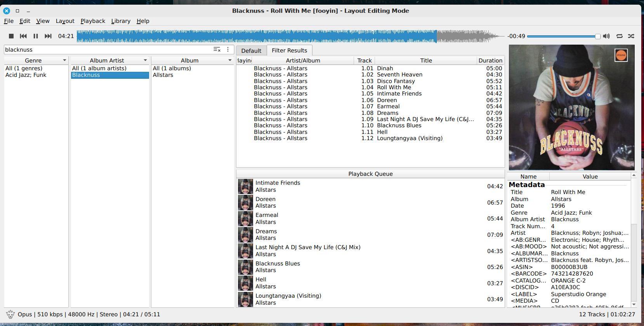
Task: Seek within the waveform seekbar
Action: 291,36
